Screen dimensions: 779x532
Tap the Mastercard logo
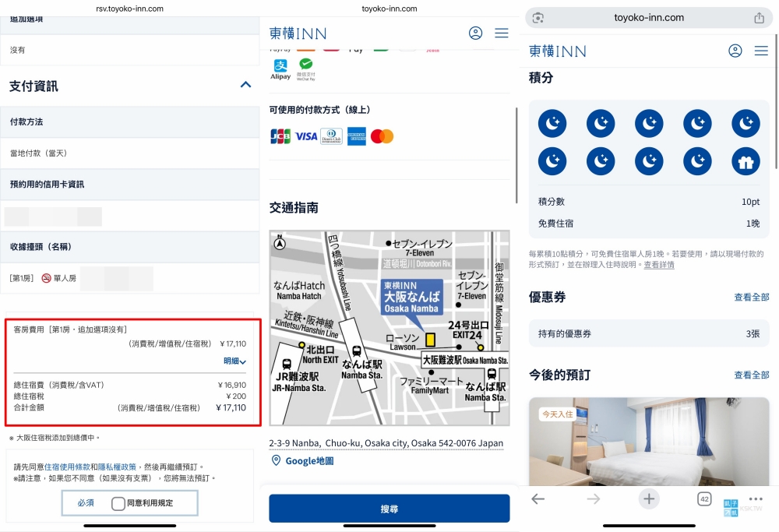[x=382, y=136]
